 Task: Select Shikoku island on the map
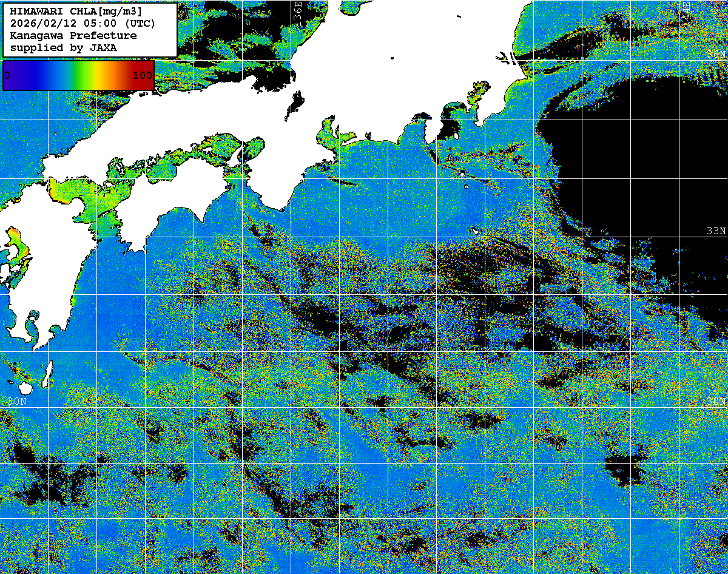pyautogui.click(x=158, y=203)
